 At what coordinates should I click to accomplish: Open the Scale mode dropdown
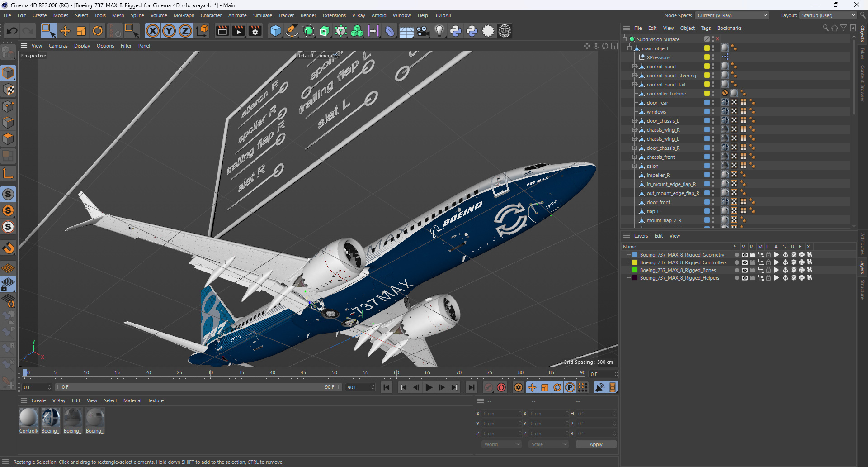point(548,444)
